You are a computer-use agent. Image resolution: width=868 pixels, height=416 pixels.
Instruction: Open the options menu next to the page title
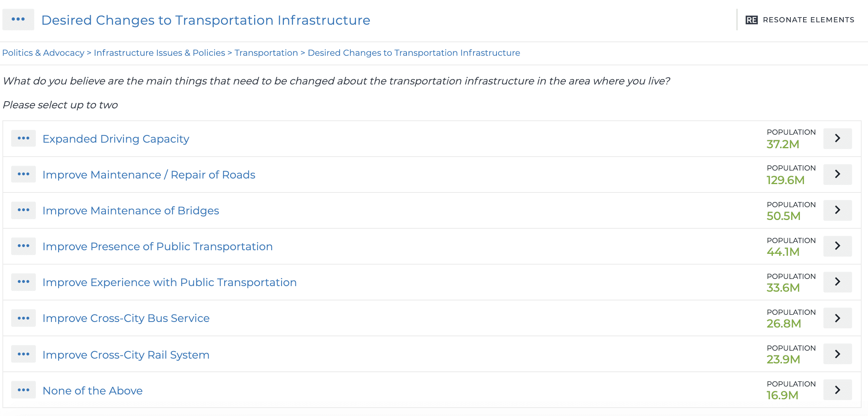18,19
